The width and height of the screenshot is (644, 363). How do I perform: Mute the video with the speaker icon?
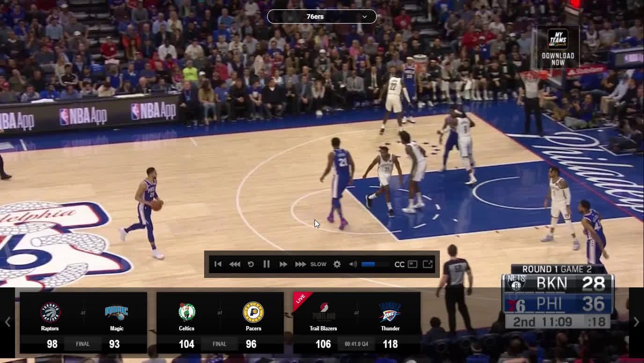point(353,264)
